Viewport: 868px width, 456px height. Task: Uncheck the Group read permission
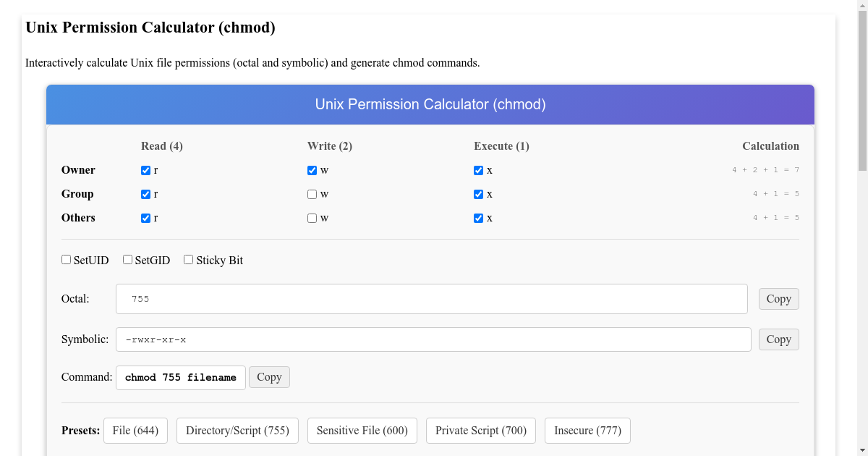point(146,194)
